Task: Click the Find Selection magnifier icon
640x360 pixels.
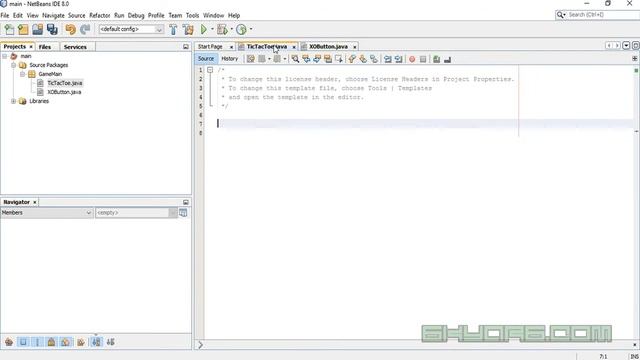Action: [x=295, y=59]
